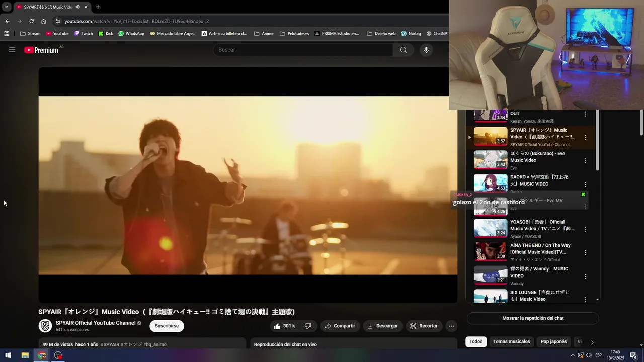Screen dimensions: 644x362
Task: Subscribe with Suscribirse button
Action: [167, 326]
